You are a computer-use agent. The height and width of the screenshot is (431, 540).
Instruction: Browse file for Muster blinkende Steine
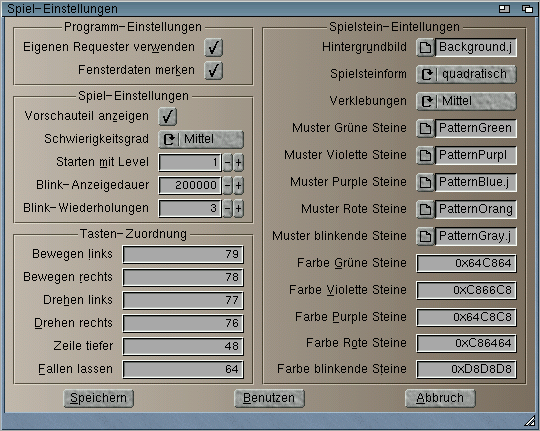pos(425,236)
